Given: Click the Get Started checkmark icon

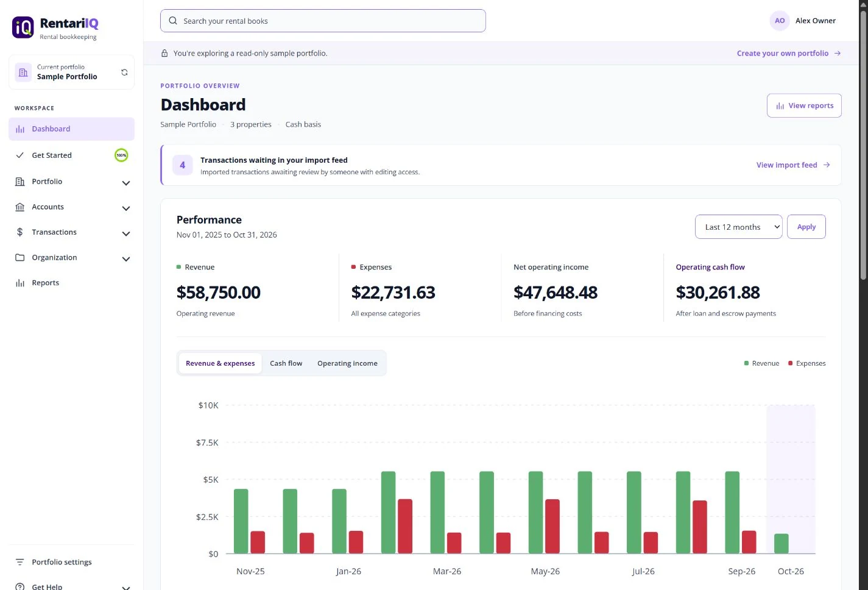Looking at the screenshot, I should (x=20, y=155).
